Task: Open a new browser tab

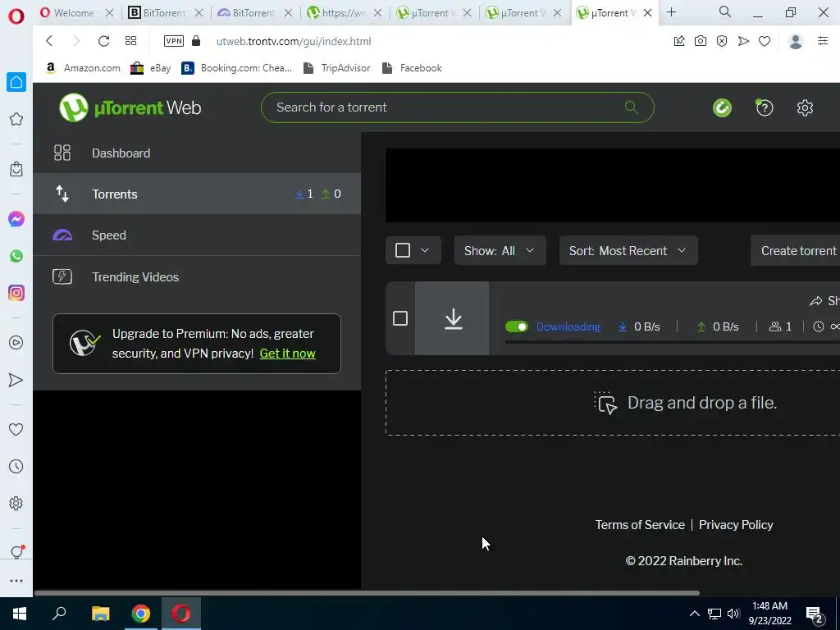Action: point(671,12)
